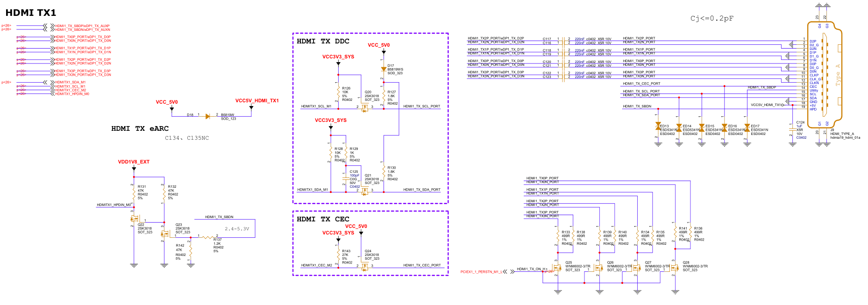Select the Q22 transistor symbol

pos(135,219)
